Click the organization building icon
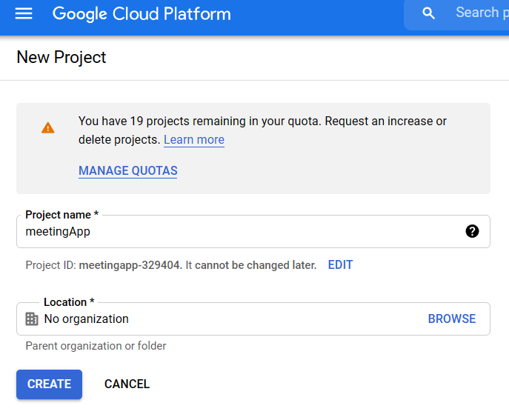Viewport: 509px width, 420px height. tap(32, 319)
